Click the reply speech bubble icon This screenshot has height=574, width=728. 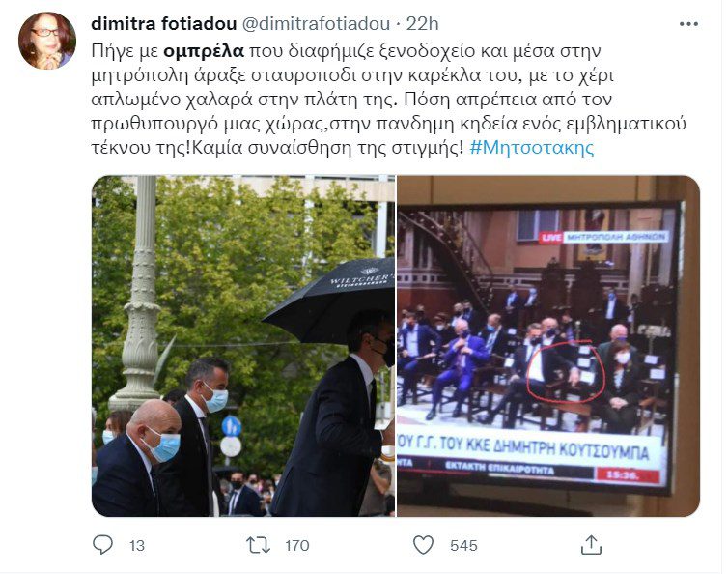pos(102,545)
